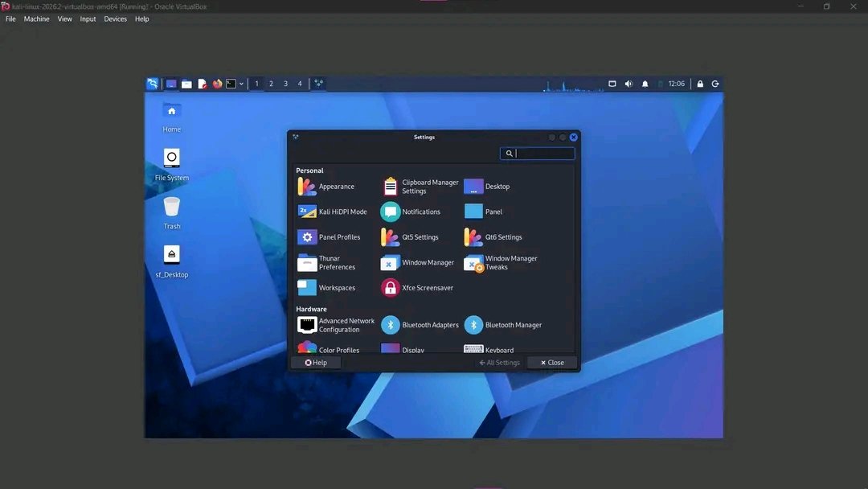
Task: Open Xfce Screensaver settings
Action: tap(417, 288)
